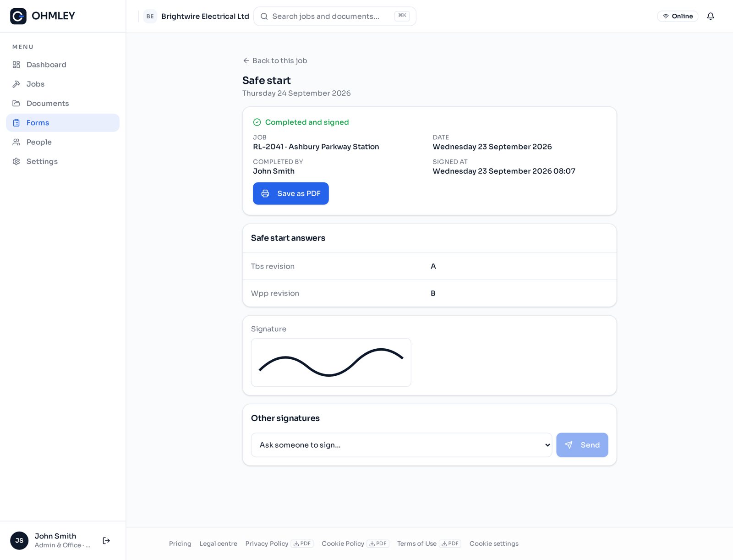The width and height of the screenshot is (733, 560).
Task: Go to Jobs in the sidebar
Action: click(x=63, y=84)
